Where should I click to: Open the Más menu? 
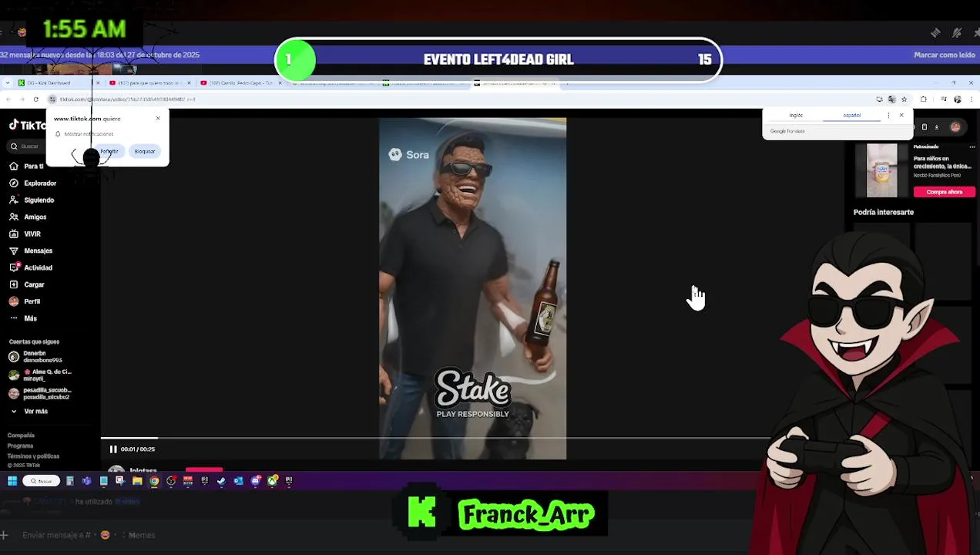[x=23, y=319]
